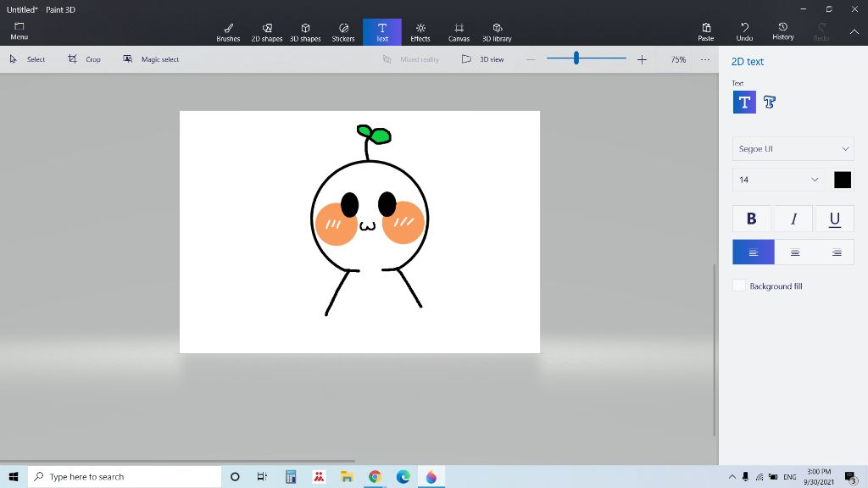Open Cortana from the taskbar

(x=235, y=476)
